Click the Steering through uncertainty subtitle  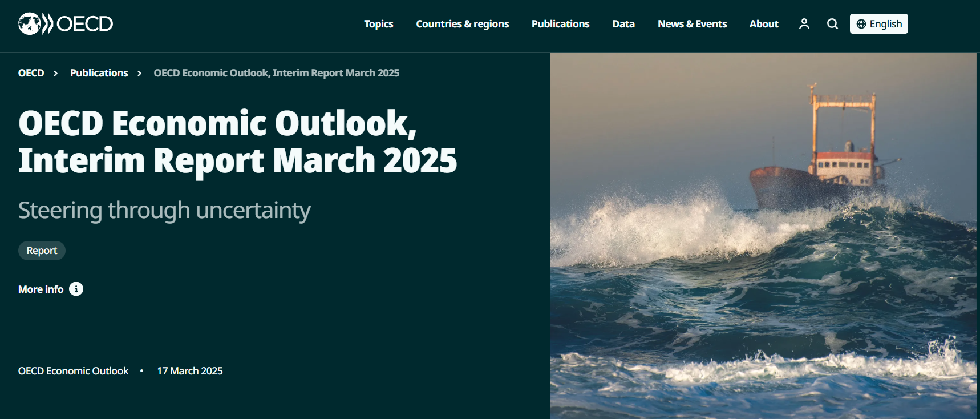(x=164, y=210)
